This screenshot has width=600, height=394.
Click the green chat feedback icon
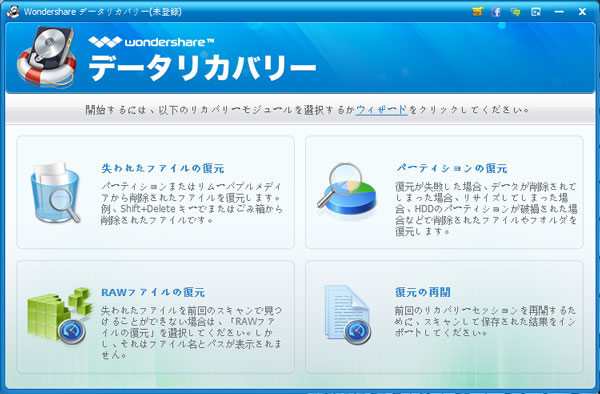515,12
